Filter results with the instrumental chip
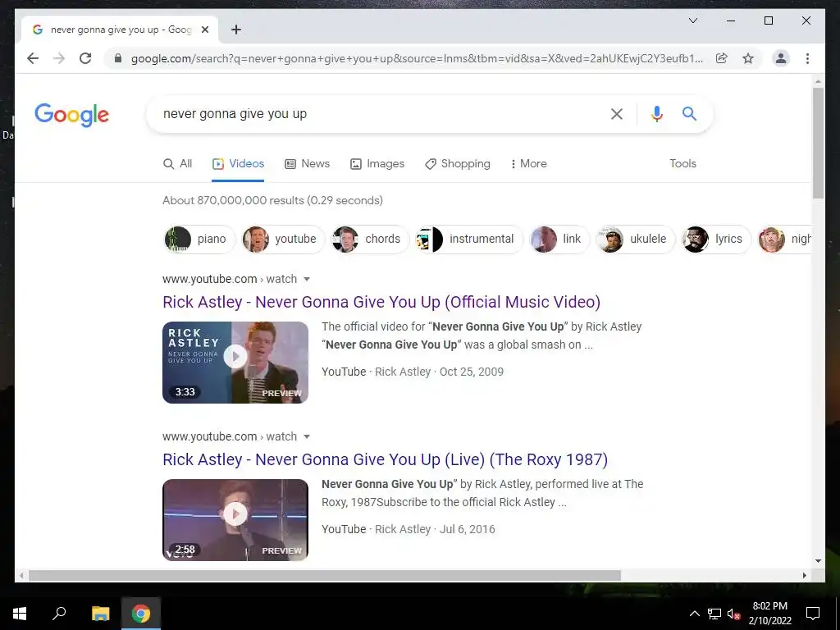Image resolution: width=840 pixels, height=630 pixels. 468,239
